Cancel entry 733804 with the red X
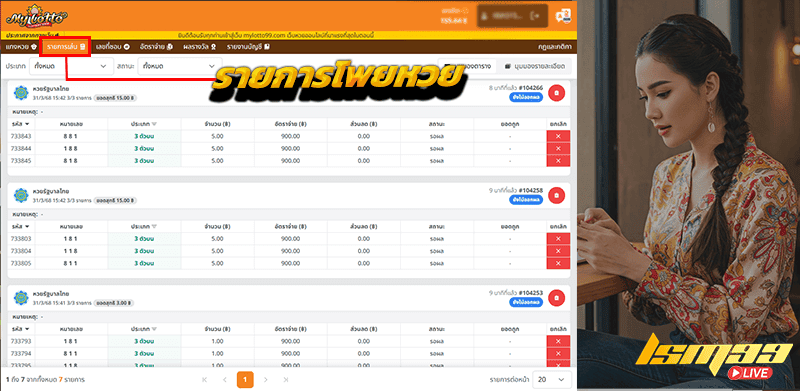The width and height of the screenshot is (800, 391). tap(558, 251)
